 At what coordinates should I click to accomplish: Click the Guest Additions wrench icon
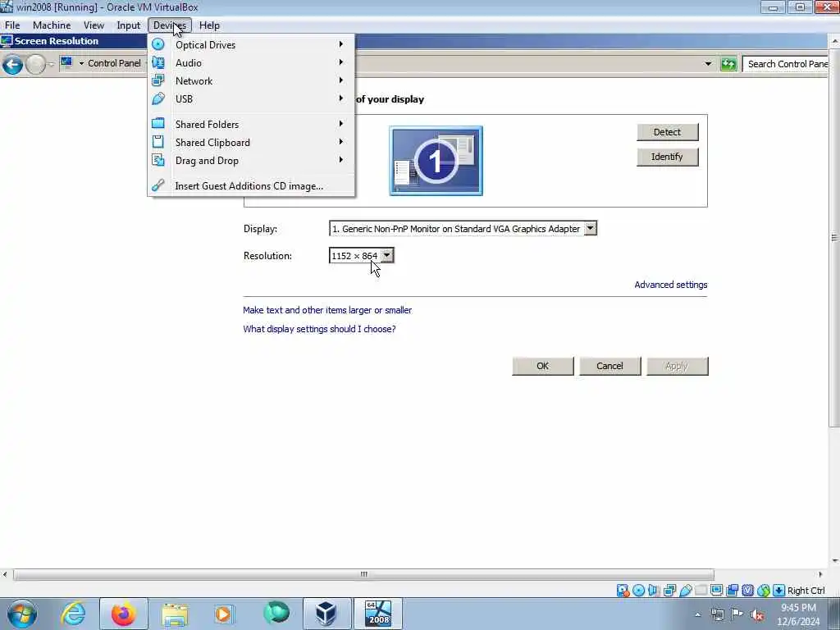(x=158, y=185)
